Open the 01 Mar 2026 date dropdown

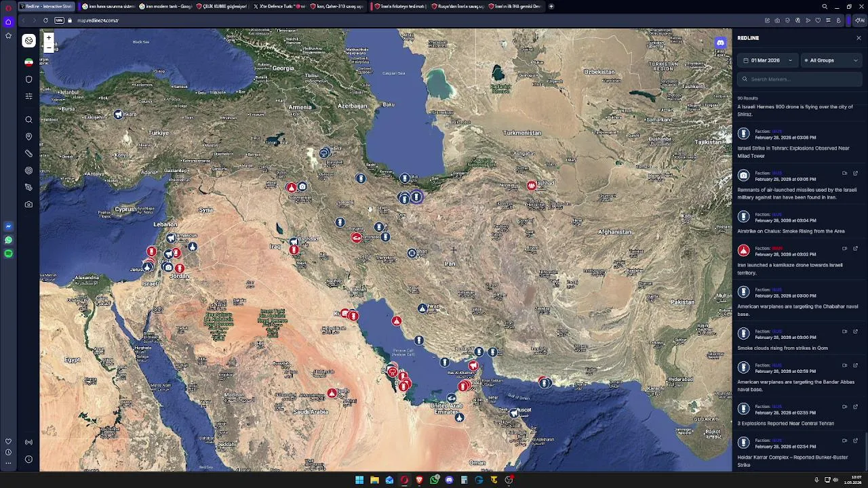click(x=768, y=60)
